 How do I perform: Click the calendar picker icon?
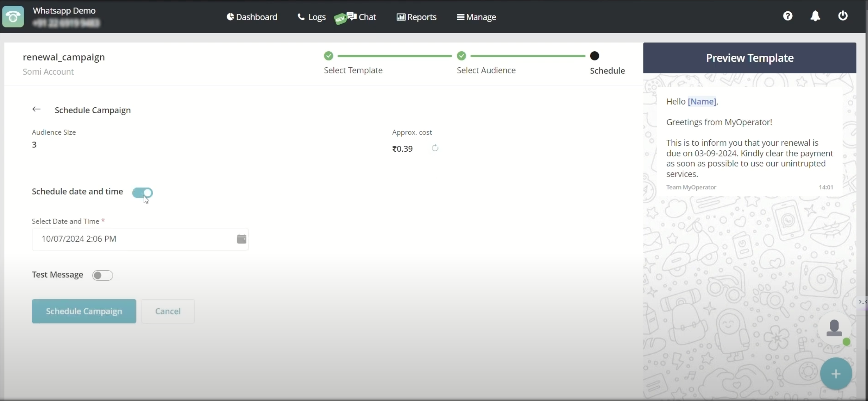click(241, 239)
